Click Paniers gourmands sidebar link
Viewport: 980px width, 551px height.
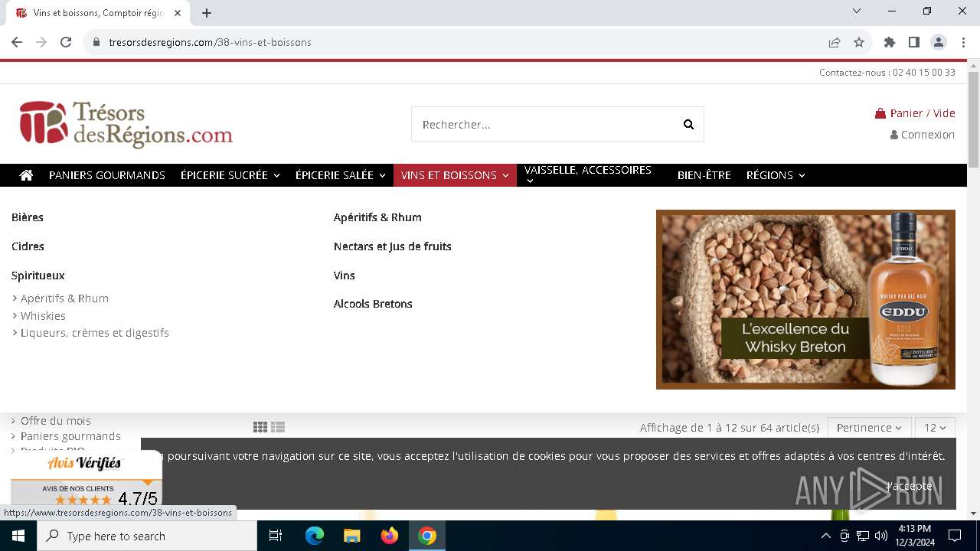tap(70, 436)
